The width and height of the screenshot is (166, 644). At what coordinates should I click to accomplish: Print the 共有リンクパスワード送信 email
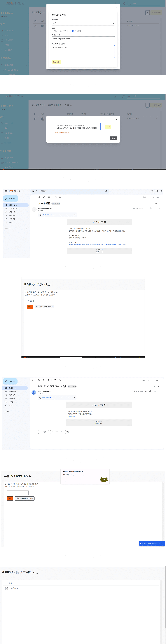pyautogui.click(x=155, y=386)
